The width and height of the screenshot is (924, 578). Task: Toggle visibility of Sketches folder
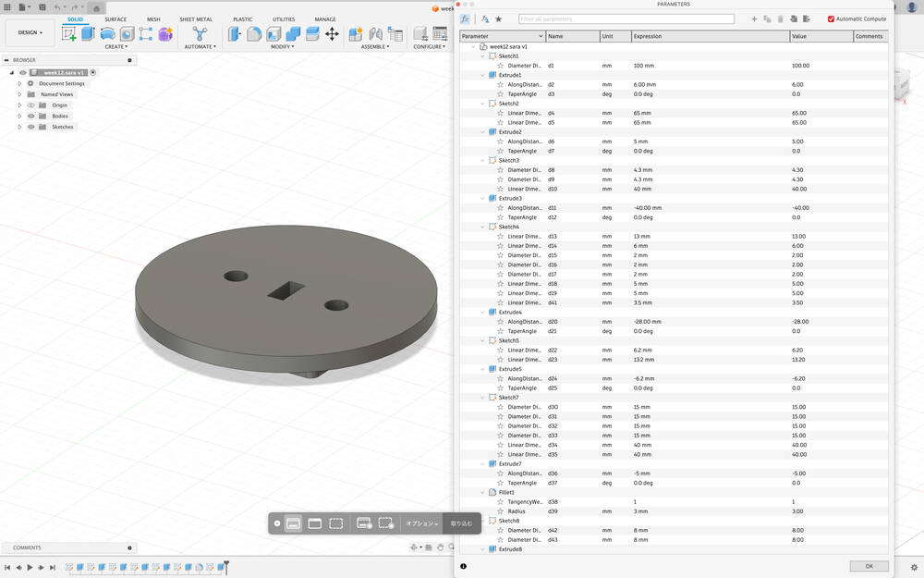coord(31,127)
